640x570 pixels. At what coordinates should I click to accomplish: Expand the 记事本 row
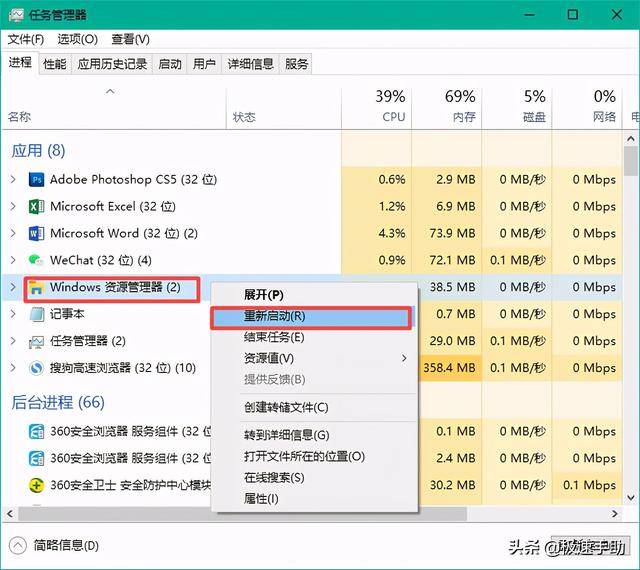(13, 314)
